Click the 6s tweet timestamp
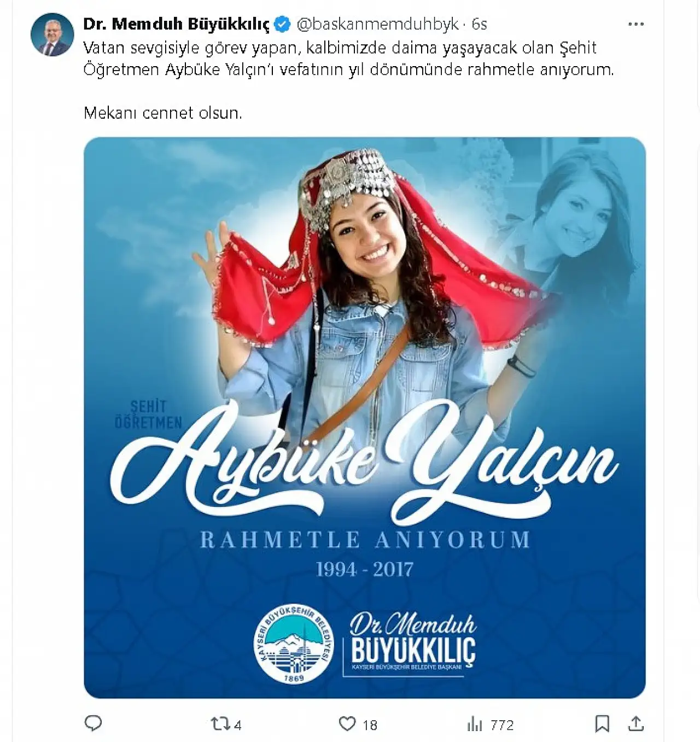 coord(479,24)
